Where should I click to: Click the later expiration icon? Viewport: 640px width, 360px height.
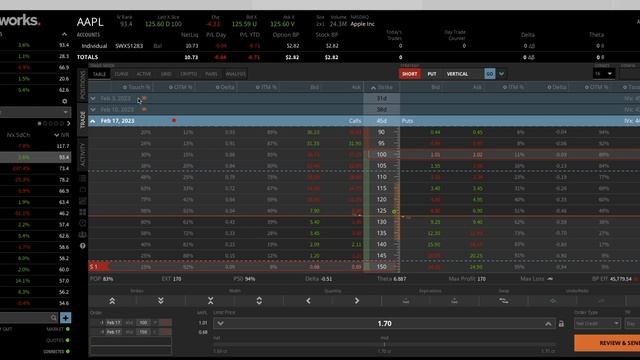(x=454, y=301)
